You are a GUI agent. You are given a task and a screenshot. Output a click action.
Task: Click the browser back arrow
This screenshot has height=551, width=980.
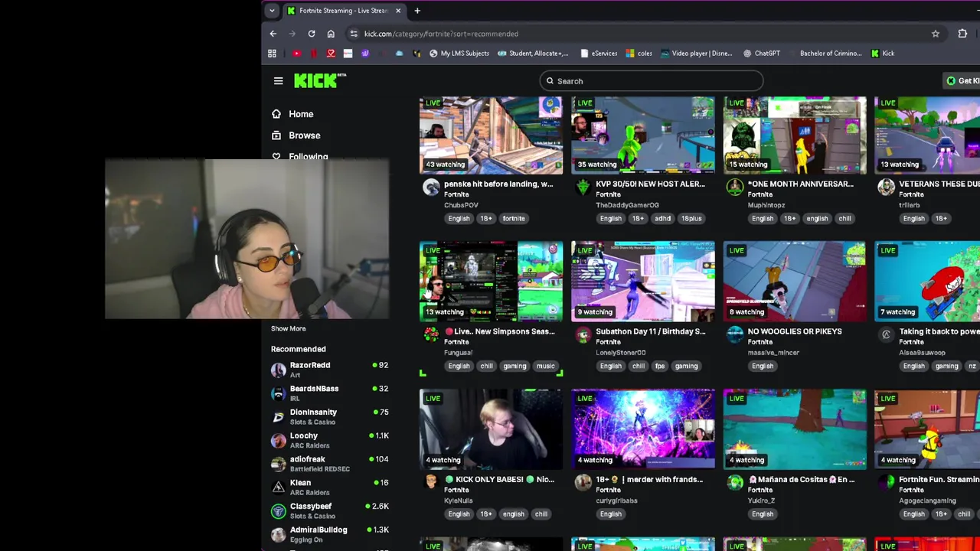coord(273,34)
